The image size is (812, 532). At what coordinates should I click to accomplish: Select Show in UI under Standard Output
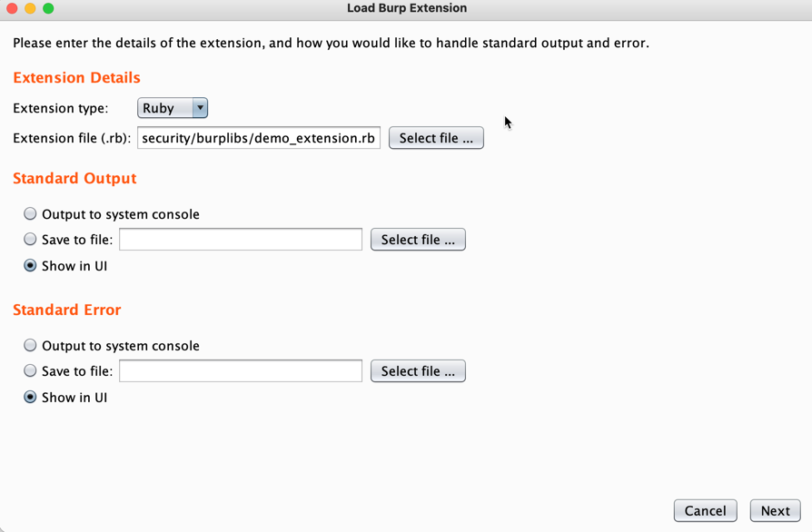(28, 265)
